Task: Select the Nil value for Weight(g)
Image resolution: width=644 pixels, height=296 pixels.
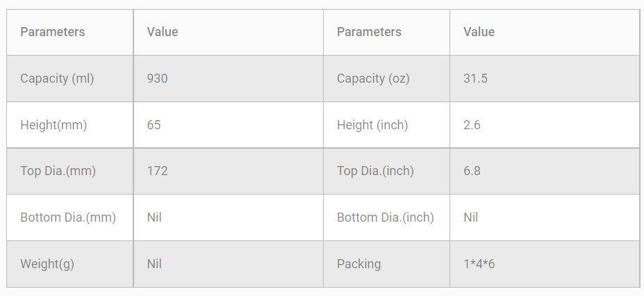Action: point(155,264)
